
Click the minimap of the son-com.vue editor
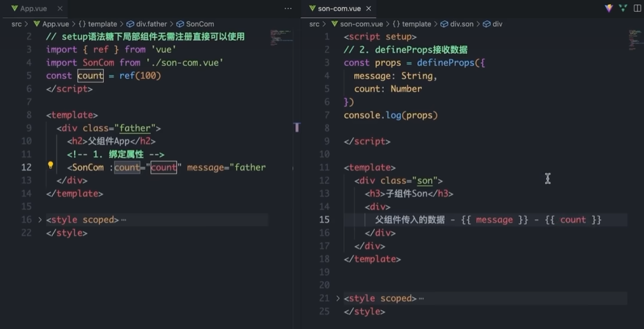coord(635,40)
